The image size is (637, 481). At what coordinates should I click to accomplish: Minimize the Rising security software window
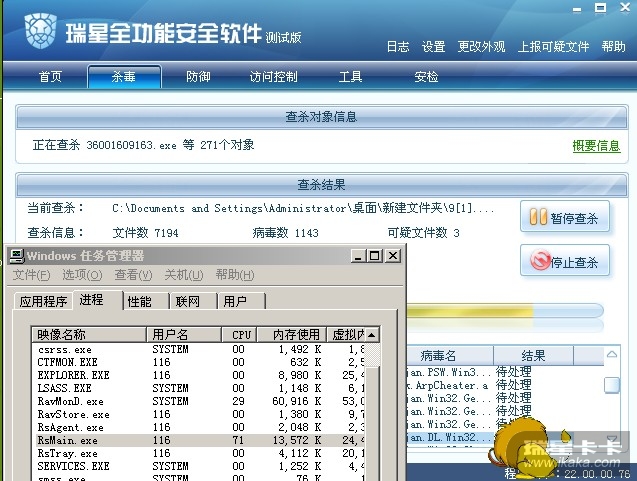(577, 9)
